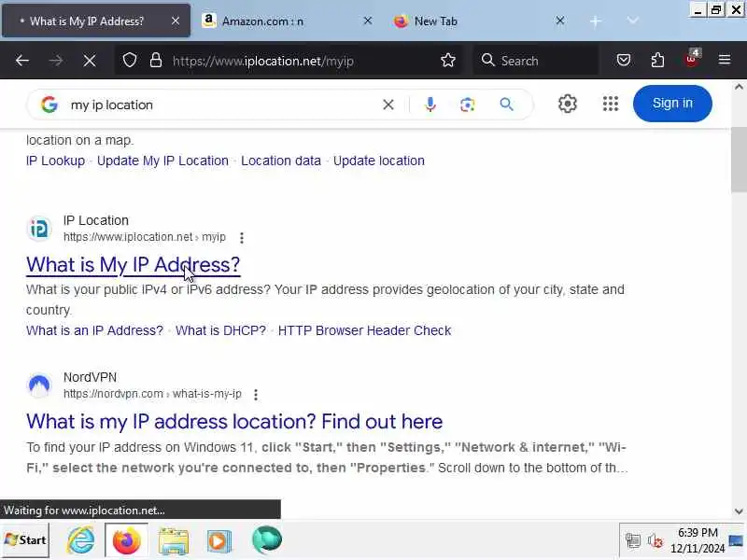Sign in to Google

672,104
